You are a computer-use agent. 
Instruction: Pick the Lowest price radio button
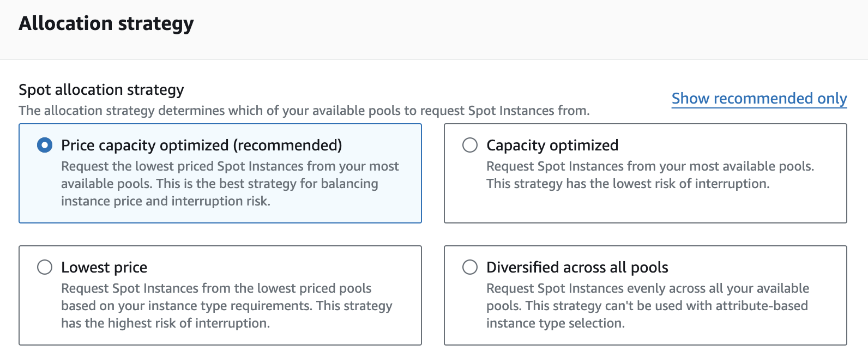(45, 268)
